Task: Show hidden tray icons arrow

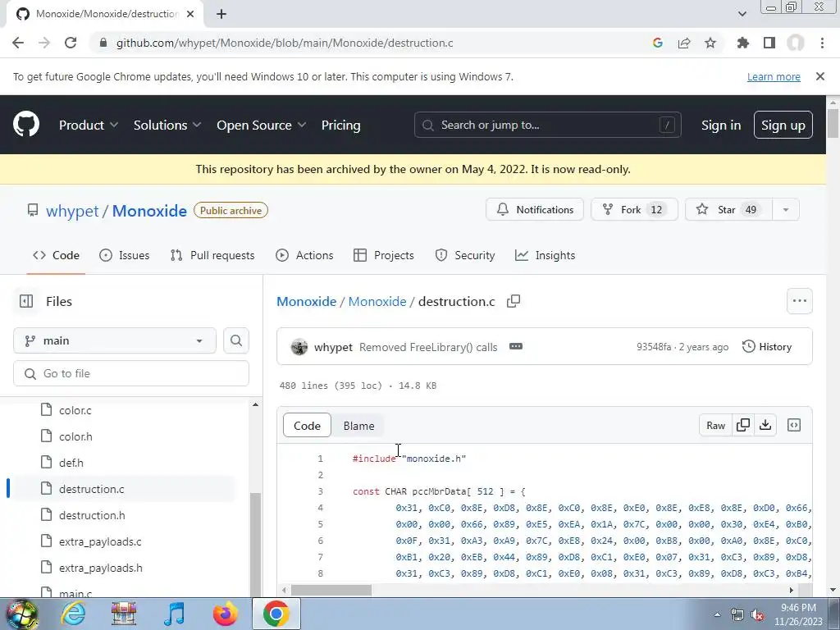Action: click(x=717, y=614)
